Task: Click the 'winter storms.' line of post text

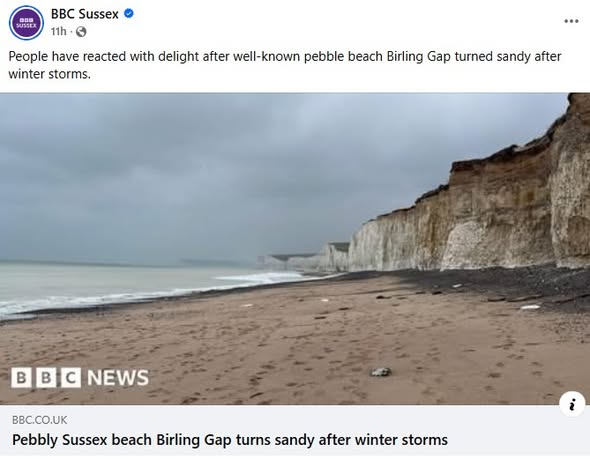Action: pos(49,74)
